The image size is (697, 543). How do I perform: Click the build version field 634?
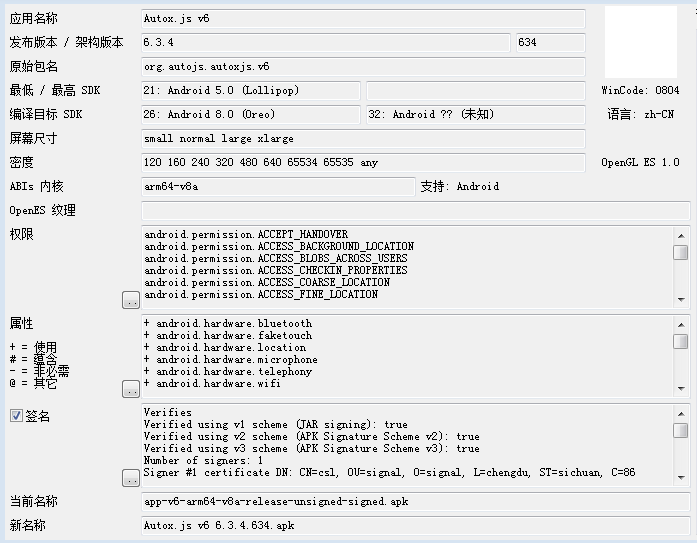(x=551, y=43)
